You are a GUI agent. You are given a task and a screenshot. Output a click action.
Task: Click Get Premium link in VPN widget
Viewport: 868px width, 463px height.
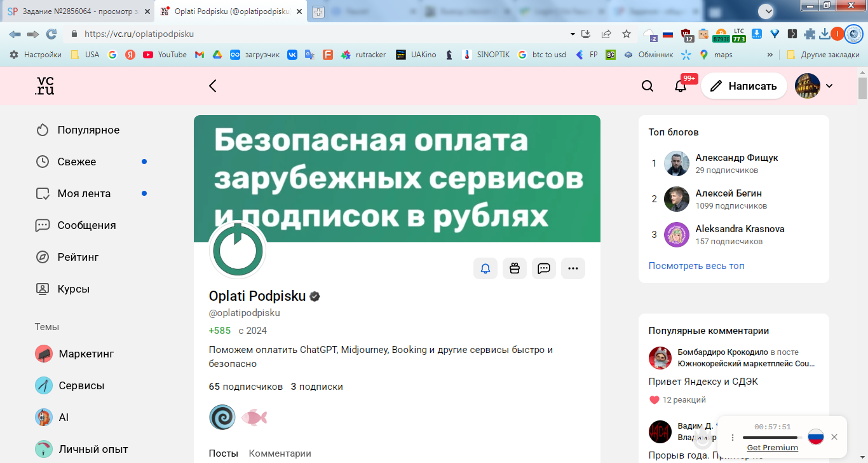click(773, 448)
